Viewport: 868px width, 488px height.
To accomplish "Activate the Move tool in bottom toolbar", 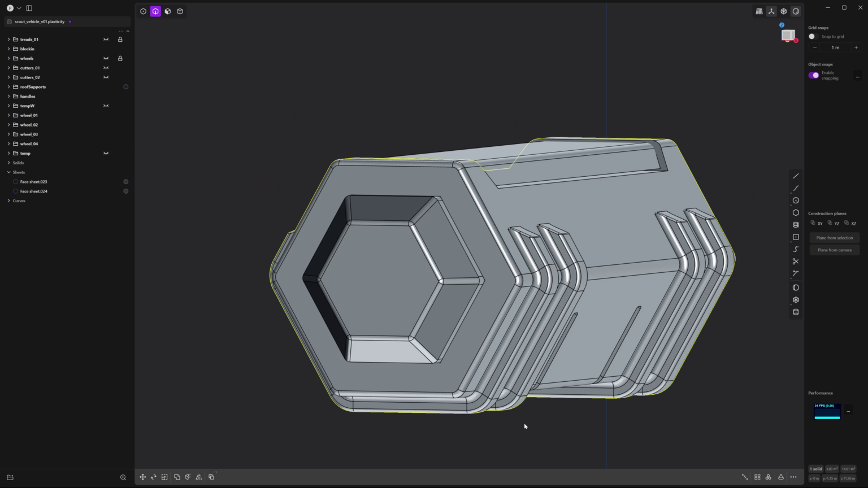I will click(143, 477).
